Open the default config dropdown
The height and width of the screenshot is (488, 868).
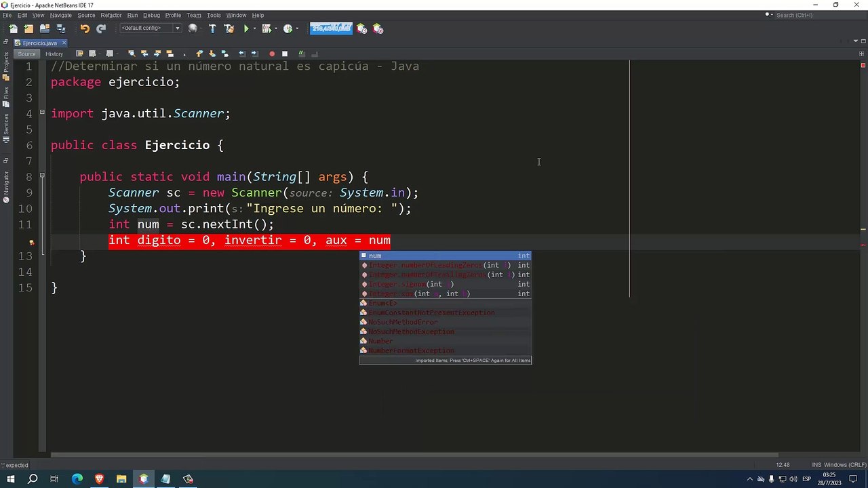coord(151,28)
